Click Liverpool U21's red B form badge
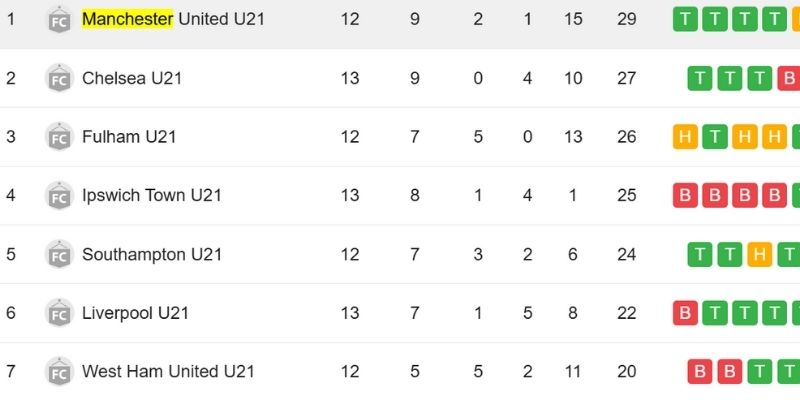The height and width of the screenshot is (400, 800). point(685,313)
